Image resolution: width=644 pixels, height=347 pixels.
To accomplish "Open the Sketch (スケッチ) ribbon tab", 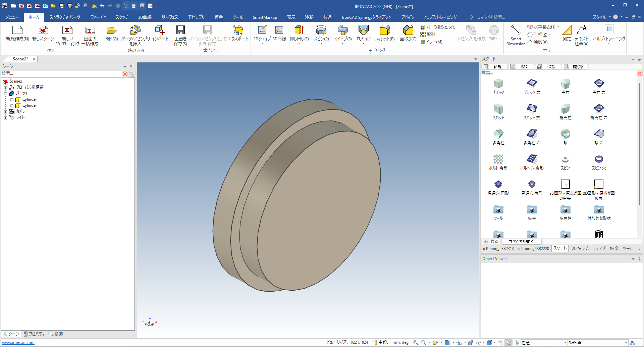I will tap(122, 17).
